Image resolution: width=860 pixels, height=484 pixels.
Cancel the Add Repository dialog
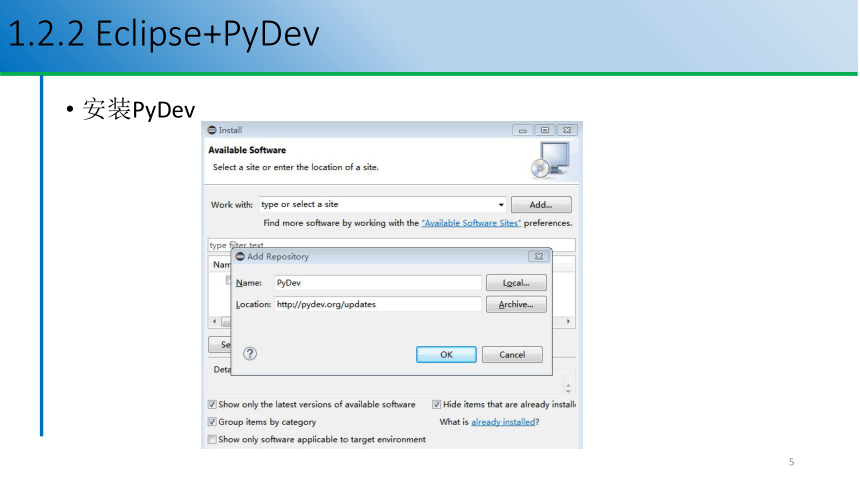click(512, 354)
